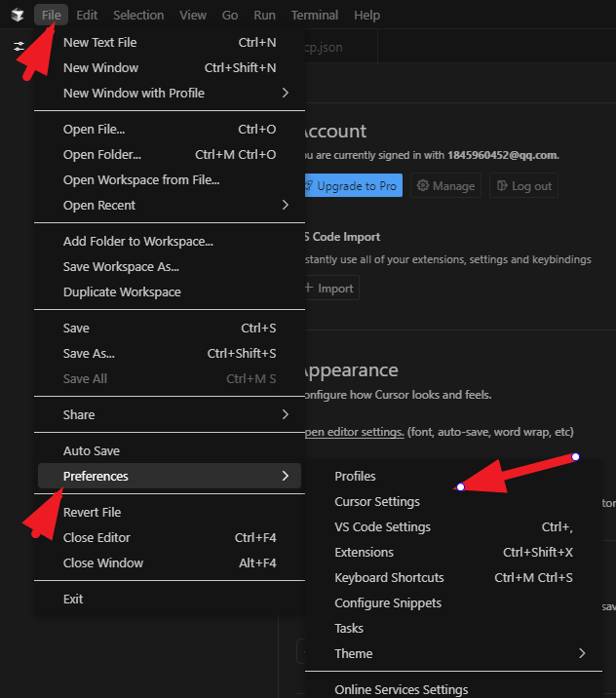616x698 pixels.
Task: Open the Help menu
Action: click(366, 16)
